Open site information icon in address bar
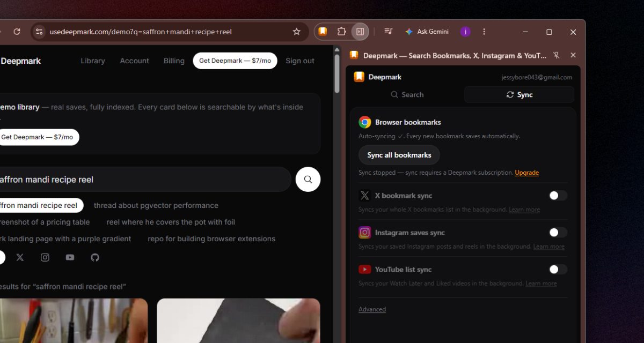This screenshot has width=644, height=343. (x=39, y=32)
